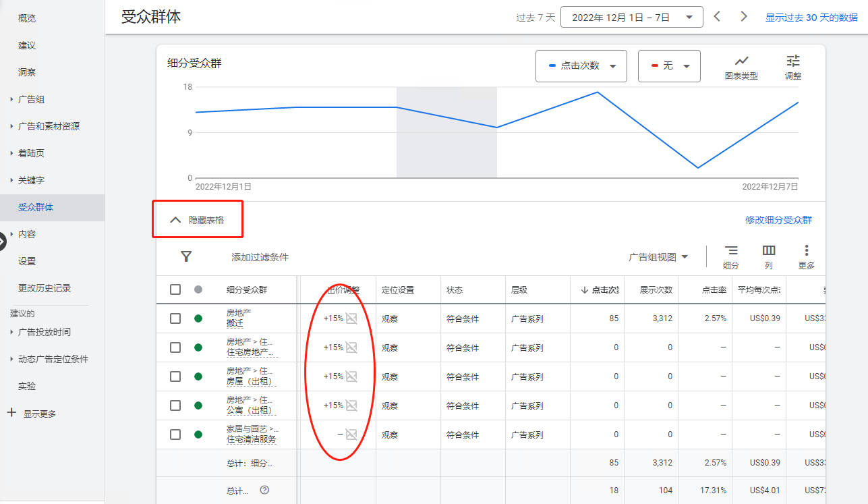
Task: Click 添加过滤条件 text
Action: [260, 257]
